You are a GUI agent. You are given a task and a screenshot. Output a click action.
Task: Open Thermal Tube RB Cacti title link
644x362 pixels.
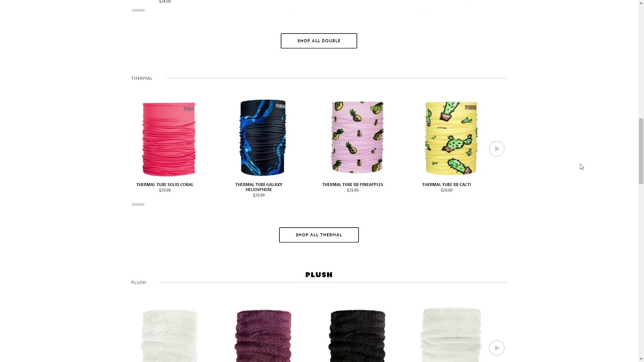coord(446,185)
